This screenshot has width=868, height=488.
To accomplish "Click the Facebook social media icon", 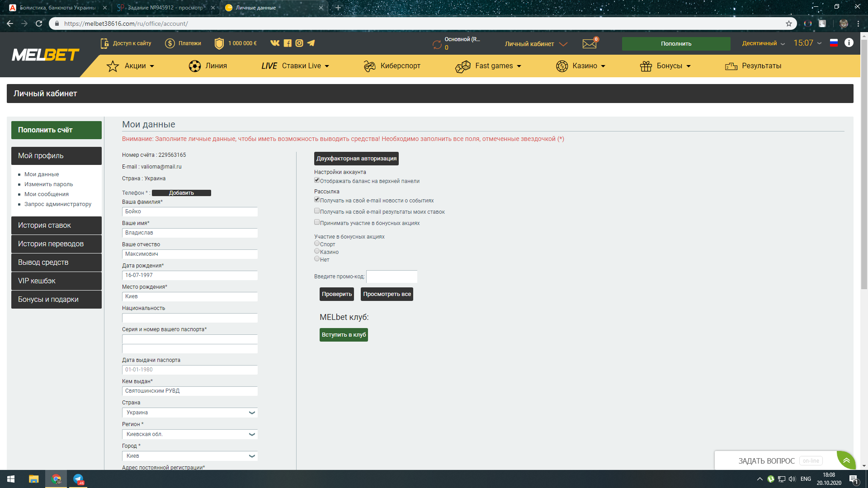I will tap(288, 43).
